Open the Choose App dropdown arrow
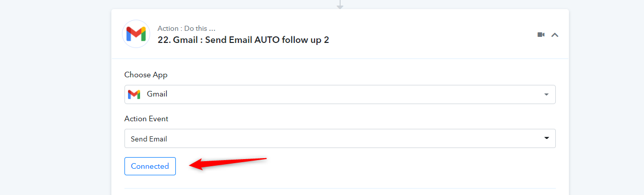 [x=547, y=94]
